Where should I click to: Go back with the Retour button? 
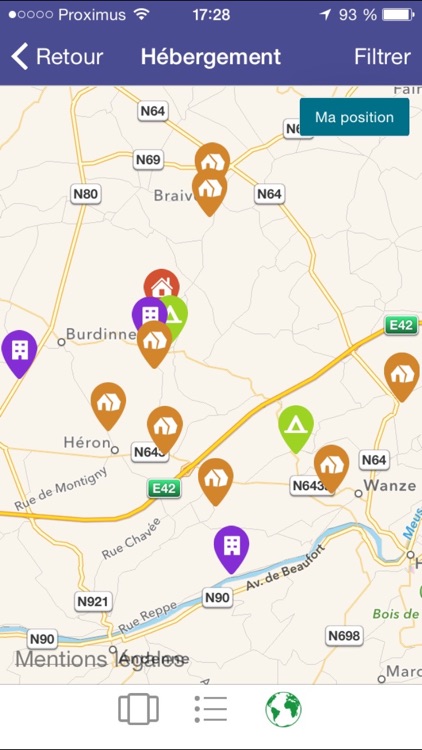[57, 56]
